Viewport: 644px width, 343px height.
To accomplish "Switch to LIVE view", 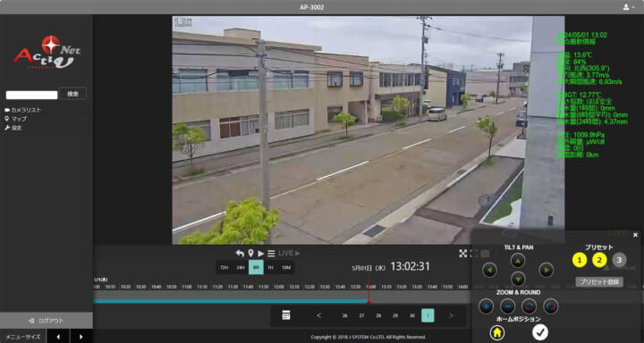I will coord(289,254).
